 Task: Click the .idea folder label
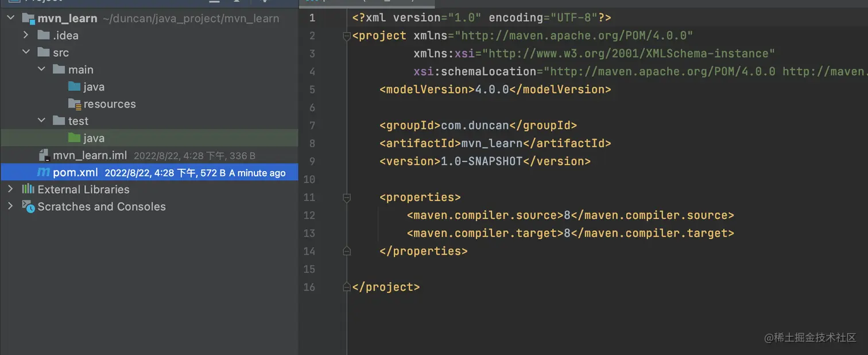pos(66,35)
